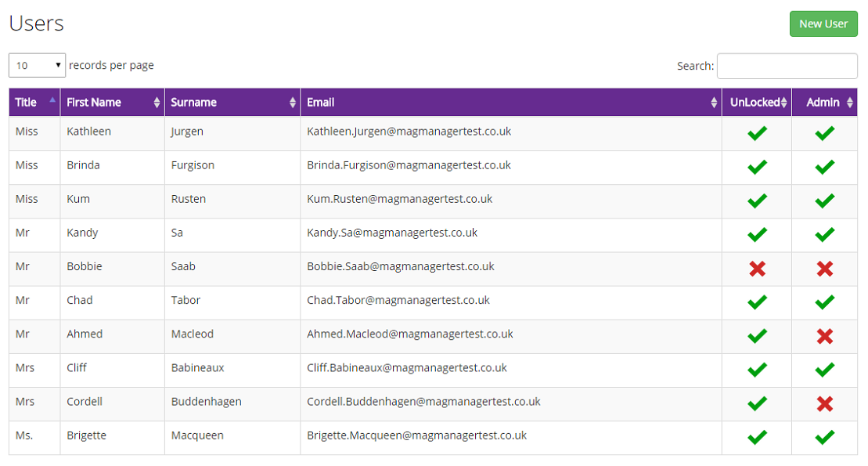Click the sort chevrons on the Email column
This screenshot has height=466, width=868.
(713, 102)
